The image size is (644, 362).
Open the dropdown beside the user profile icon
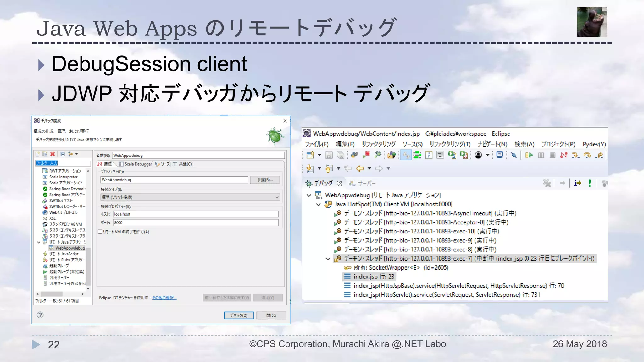(x=487, y=155)
